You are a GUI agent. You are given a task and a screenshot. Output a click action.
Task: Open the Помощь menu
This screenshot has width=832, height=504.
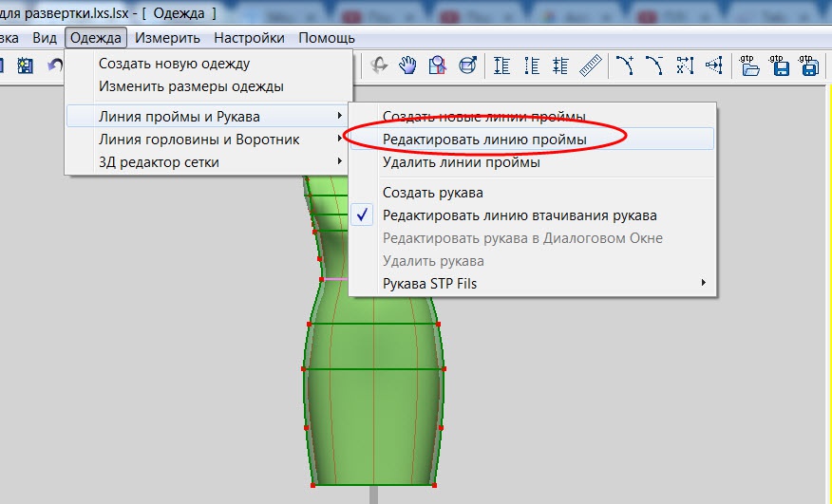[x=327, y=38]
